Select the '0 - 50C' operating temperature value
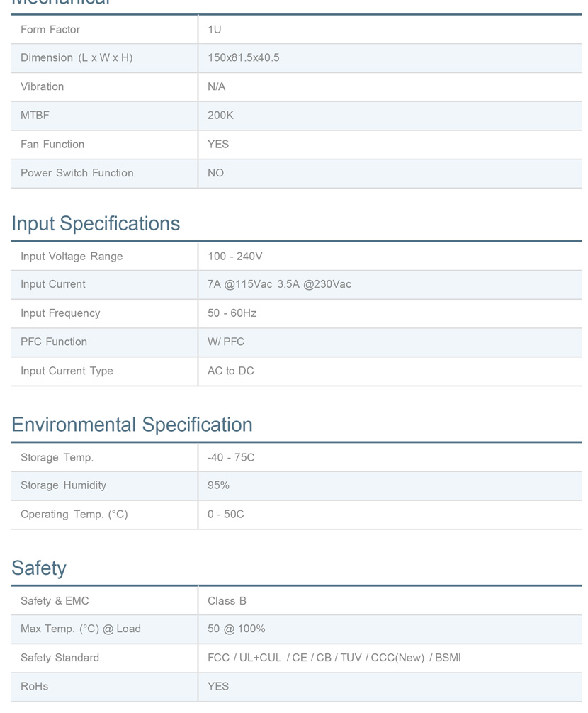 pyautogui.click(x=225, y=515)
